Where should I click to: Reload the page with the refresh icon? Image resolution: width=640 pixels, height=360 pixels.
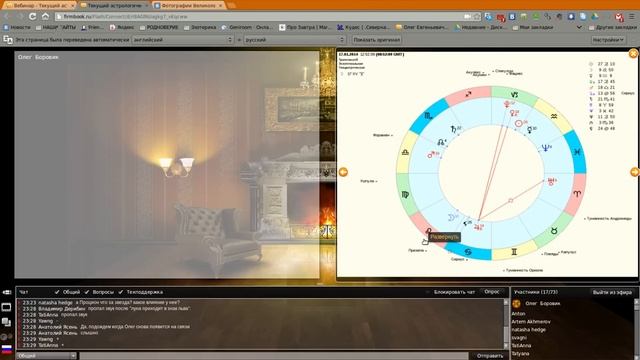click(x=32, y=16)
